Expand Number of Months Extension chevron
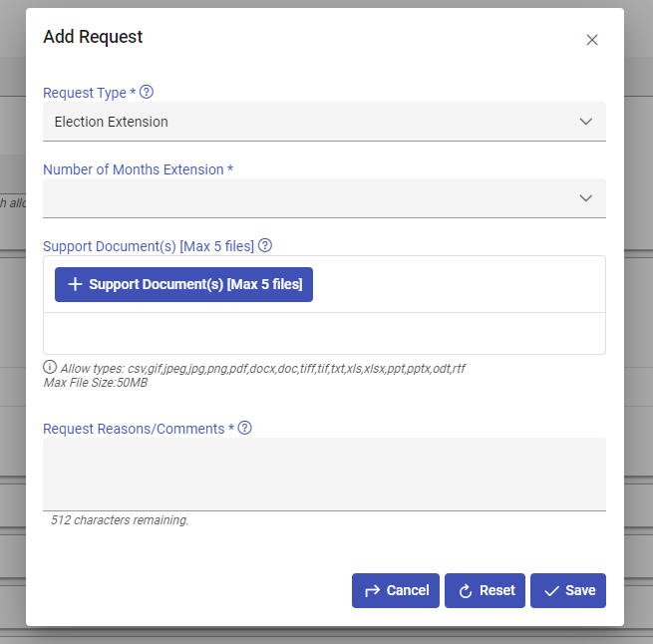Image resolution: width=653 pixels, height=644 pixels. (586, 198)
